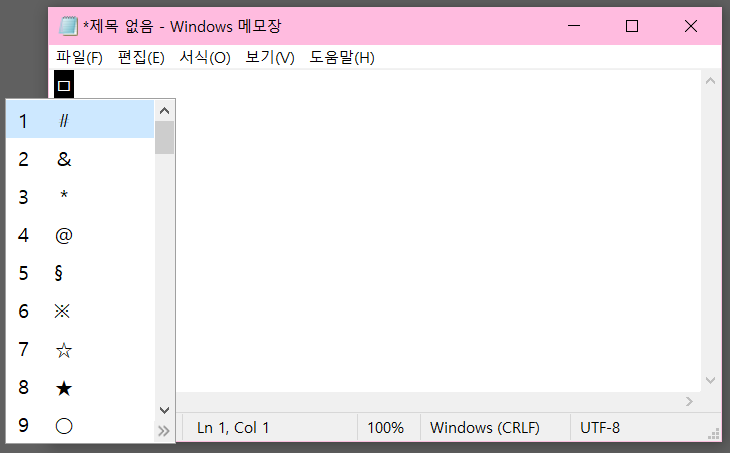Choose candidate 5 section sign §
Screen dimensions: 730x453
pos(80,273)
